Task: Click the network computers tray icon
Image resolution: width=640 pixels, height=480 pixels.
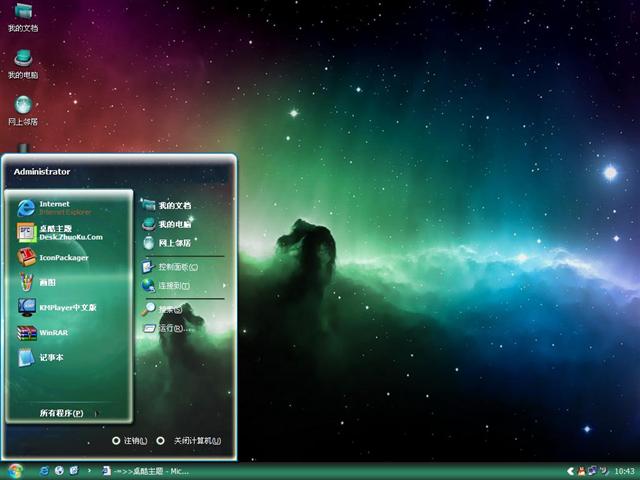Action: tap(592, 471)
